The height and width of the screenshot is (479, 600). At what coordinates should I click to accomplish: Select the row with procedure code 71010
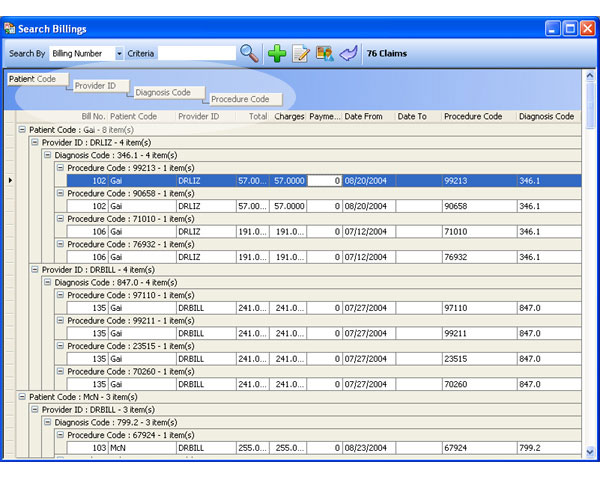coord(300,231)
